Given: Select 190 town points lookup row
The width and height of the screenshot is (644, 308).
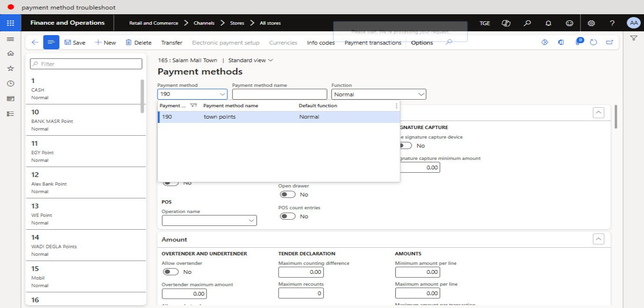Looking at the screenshot, I should [279, 117].
